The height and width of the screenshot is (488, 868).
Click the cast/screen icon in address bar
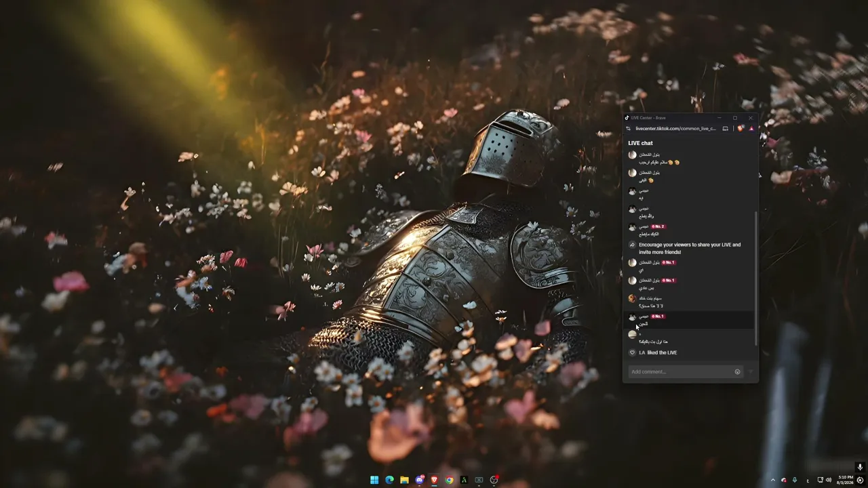725,128
